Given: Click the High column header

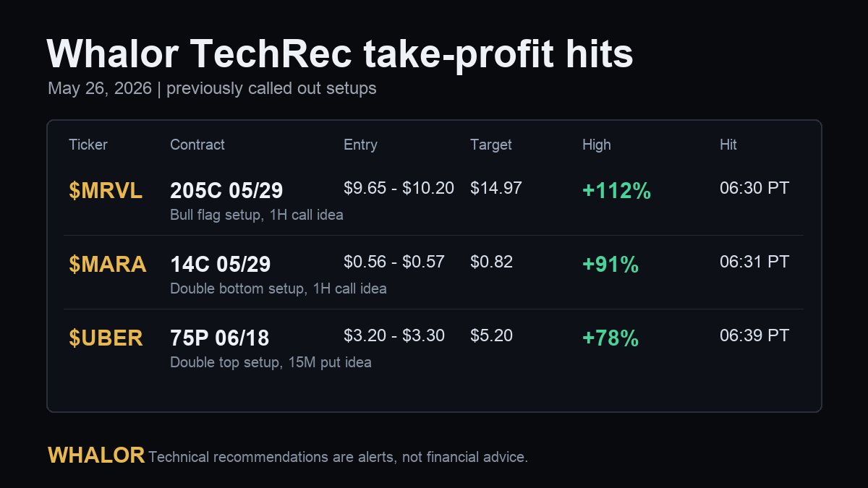Looking at the screenshot, I should (x=597, y=145).
